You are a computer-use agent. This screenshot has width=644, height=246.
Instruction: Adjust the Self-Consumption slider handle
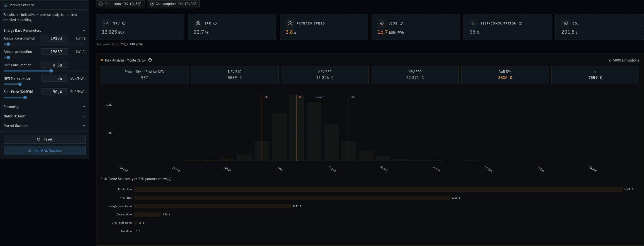[51, 71]
